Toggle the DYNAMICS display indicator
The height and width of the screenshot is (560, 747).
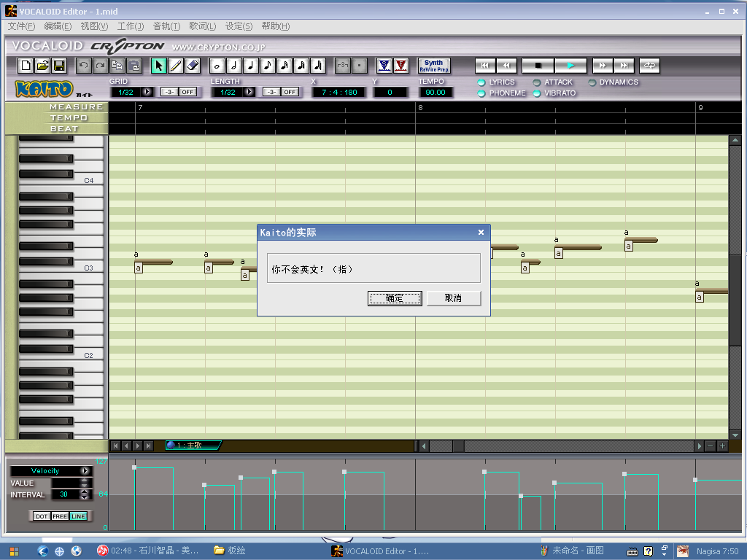pos(592,82)
